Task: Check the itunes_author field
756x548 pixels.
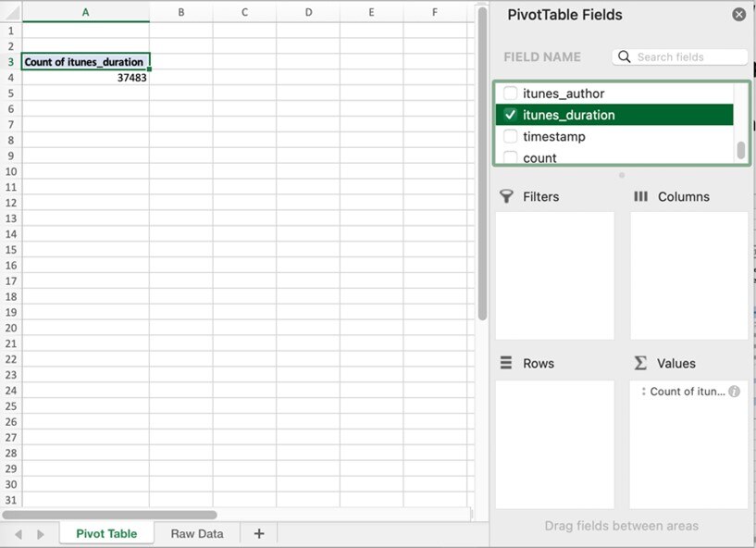Action: (x=510, y=93)
